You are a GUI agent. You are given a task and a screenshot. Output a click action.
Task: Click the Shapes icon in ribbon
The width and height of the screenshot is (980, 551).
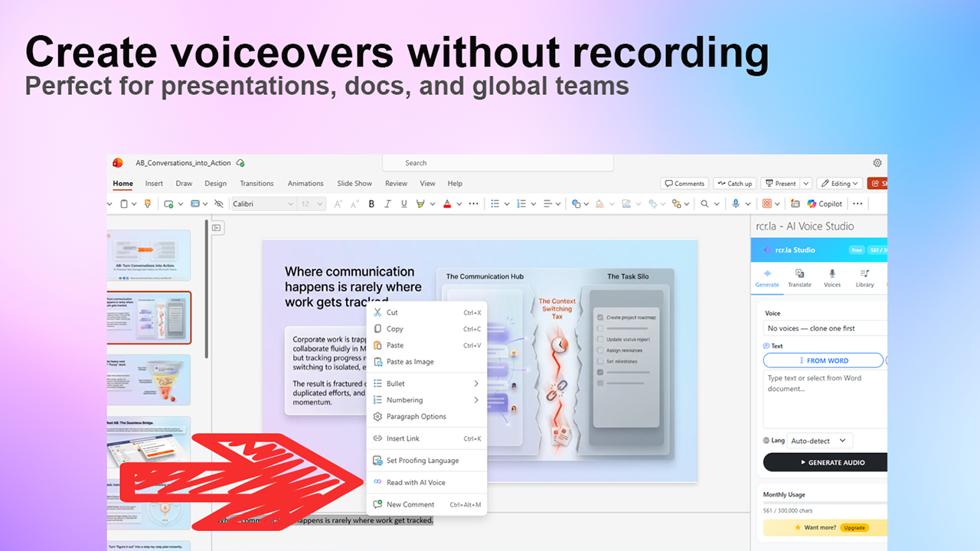coord(576,204)
